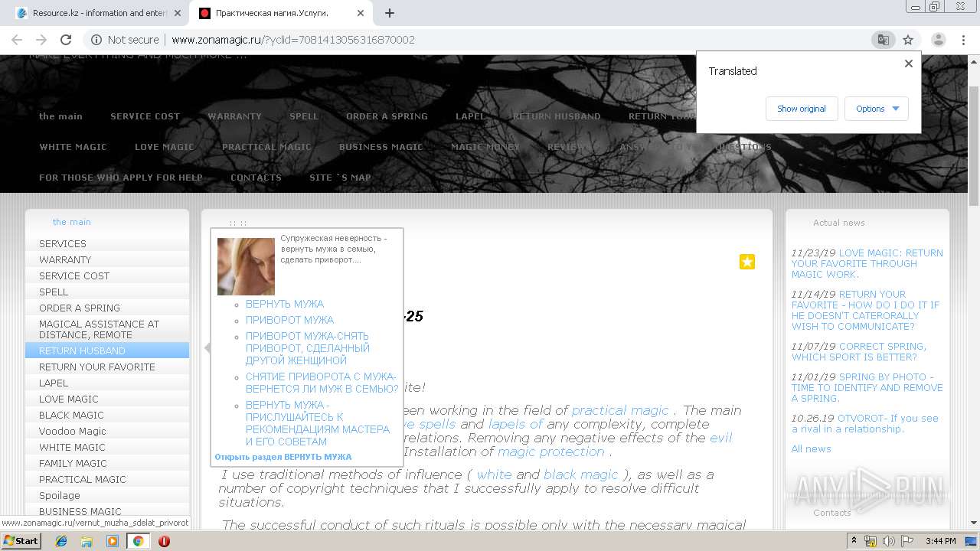Reload the page with the refresh icon
The width and height of the screenshot is (980, 551).
[66, 40]
